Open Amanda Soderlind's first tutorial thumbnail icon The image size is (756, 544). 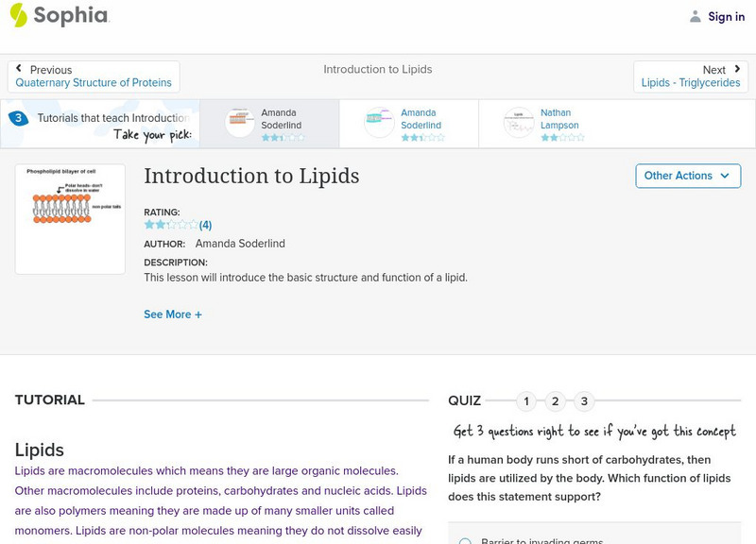(x=241, y=121)
